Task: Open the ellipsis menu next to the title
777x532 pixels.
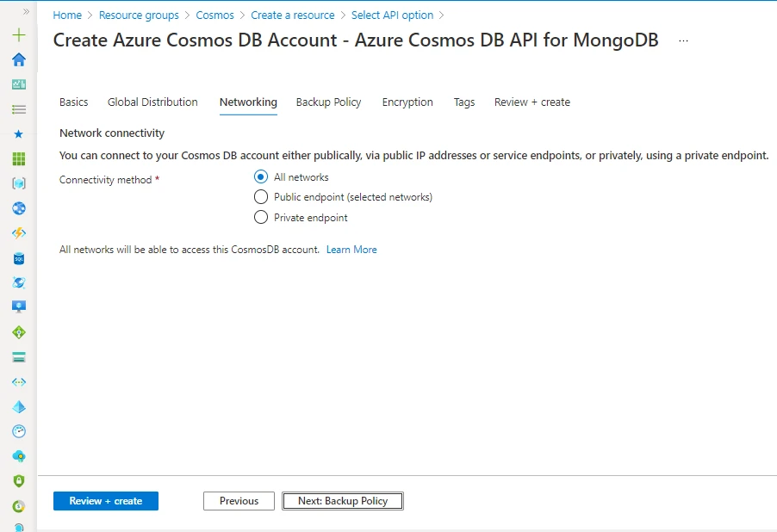Action: click(x=681, y=40)
